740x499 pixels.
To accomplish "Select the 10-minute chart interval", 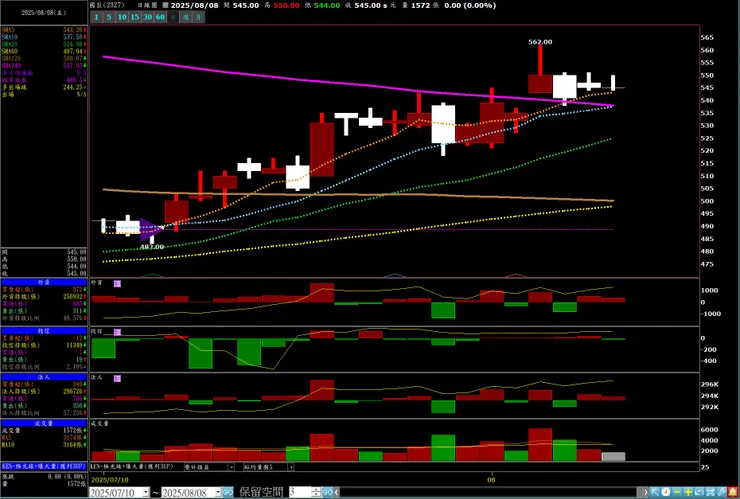I will coord(122,17).
